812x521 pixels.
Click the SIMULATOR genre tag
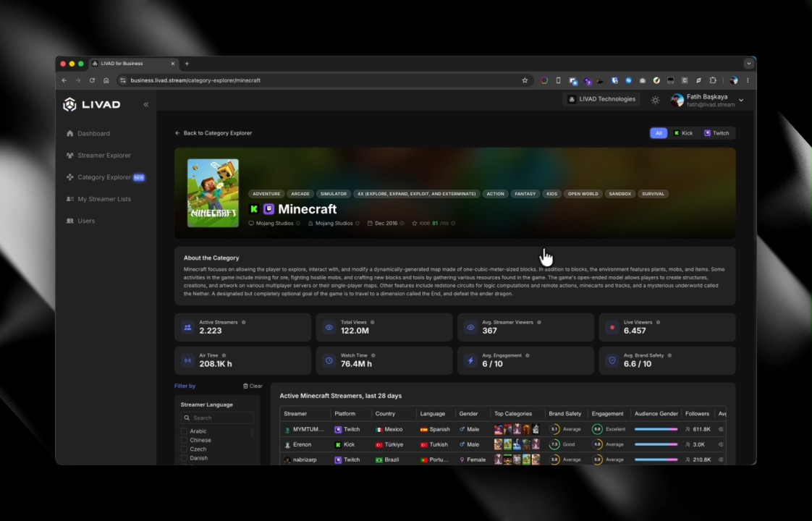334,194
